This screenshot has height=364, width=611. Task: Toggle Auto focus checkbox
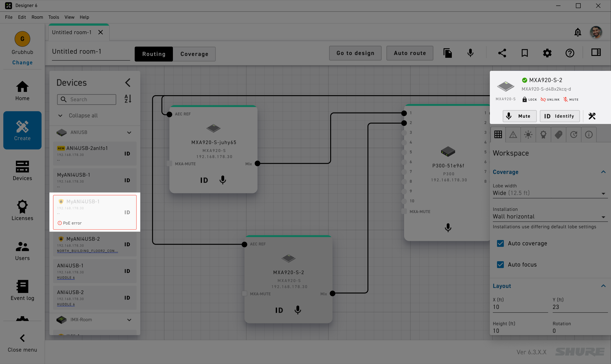pyautogui.click(x=500, y=264)
